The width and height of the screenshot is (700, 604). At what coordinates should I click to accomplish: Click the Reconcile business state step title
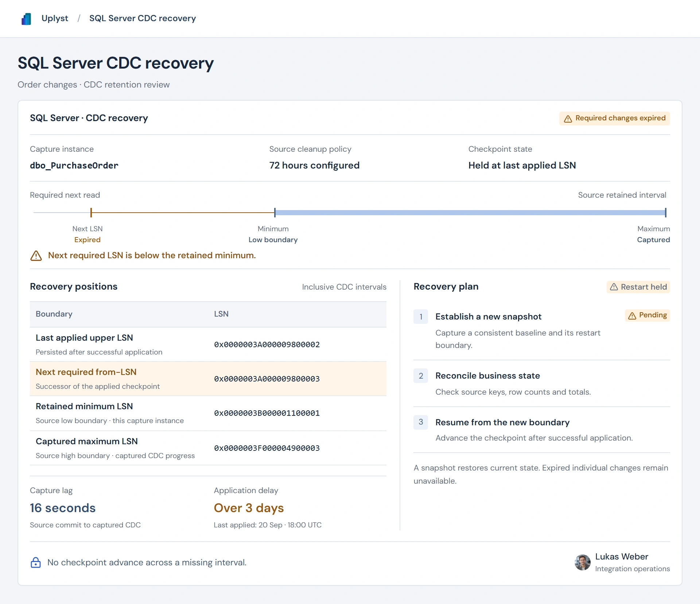point(488,376)
